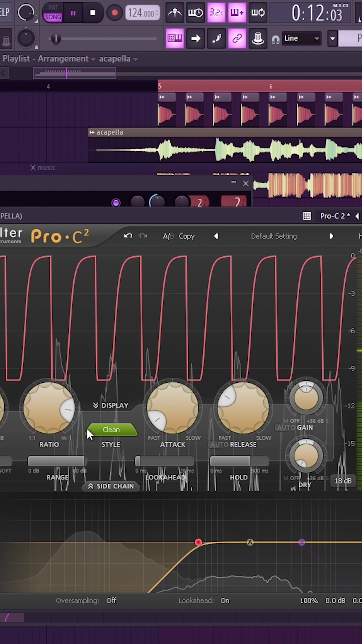Click the LOOKAHEAD slider
Viewport: 362px width, 644px height.
(x=165, y=461)
